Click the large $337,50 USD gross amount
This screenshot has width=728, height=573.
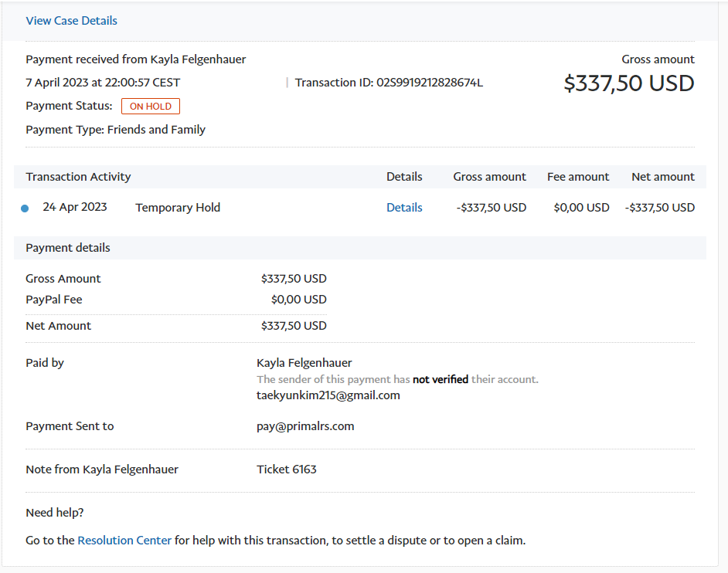click(x=629, y=83)
